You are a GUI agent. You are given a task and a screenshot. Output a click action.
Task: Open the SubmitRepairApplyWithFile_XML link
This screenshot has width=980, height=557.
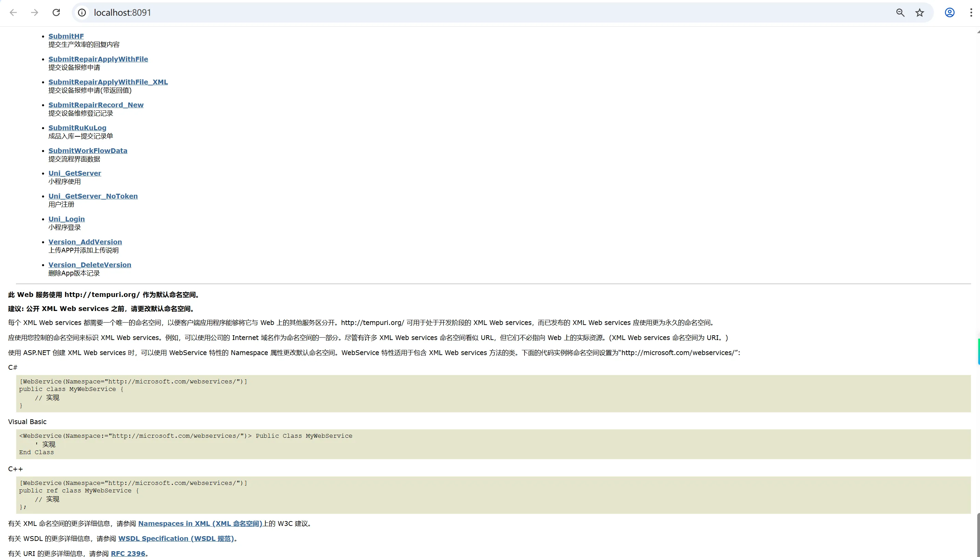pos(108,82)
